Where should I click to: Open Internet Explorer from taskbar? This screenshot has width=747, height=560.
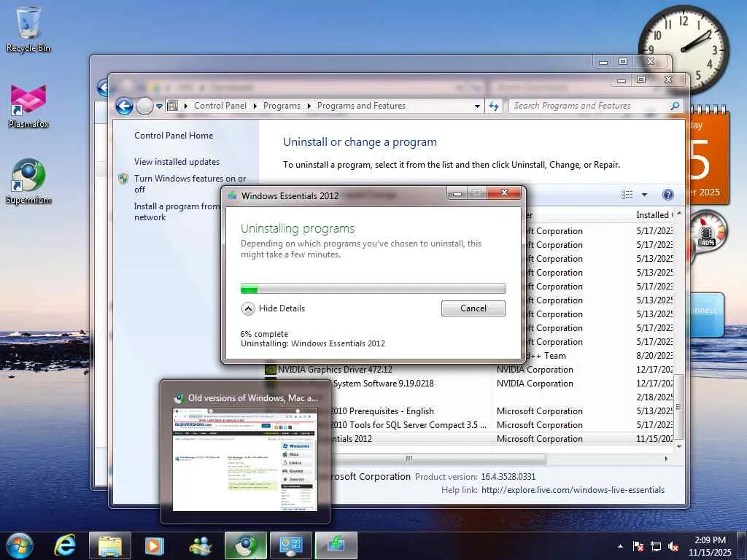tap(65, 545)
